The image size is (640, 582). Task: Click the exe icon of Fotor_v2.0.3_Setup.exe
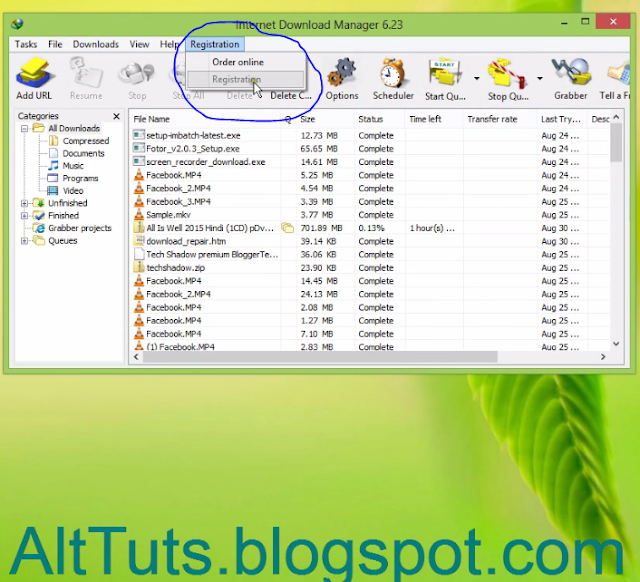point(139,148)
